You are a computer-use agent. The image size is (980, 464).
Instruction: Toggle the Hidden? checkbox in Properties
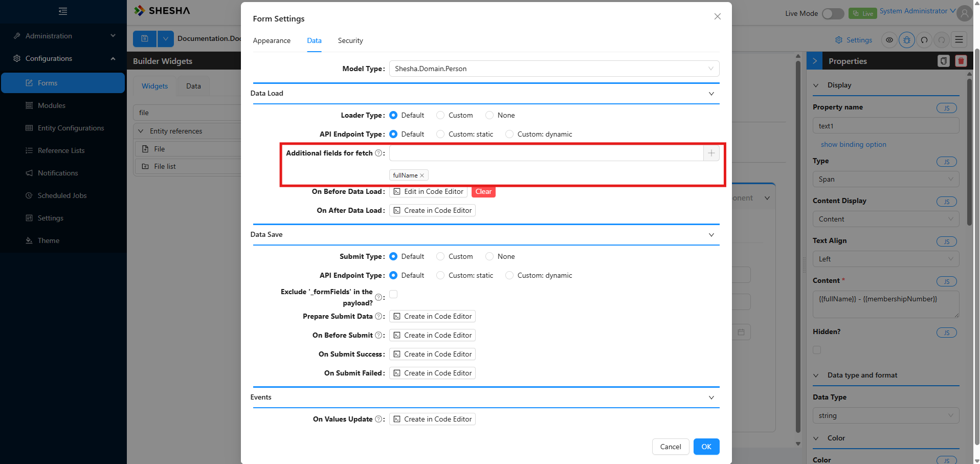click(x=817, y=350)
